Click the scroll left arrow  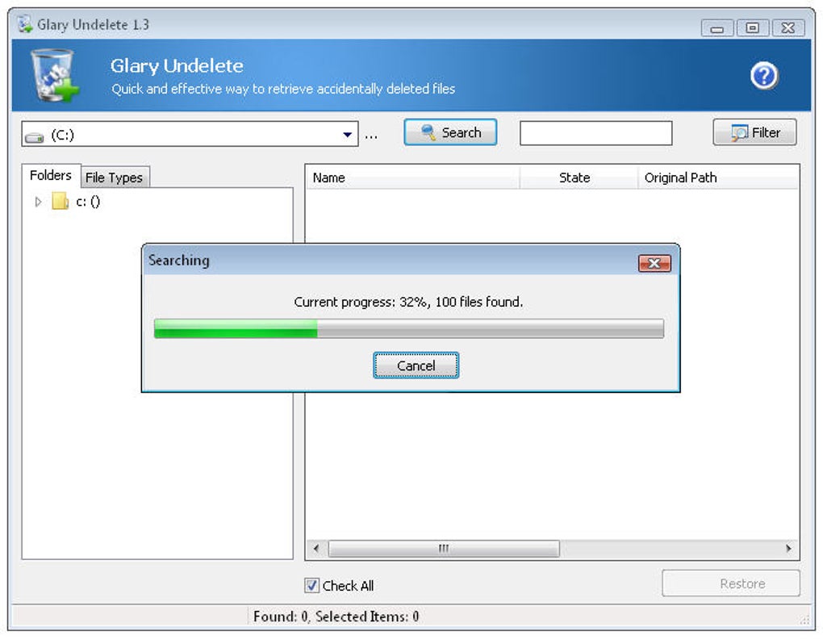(x=316, y=549)
